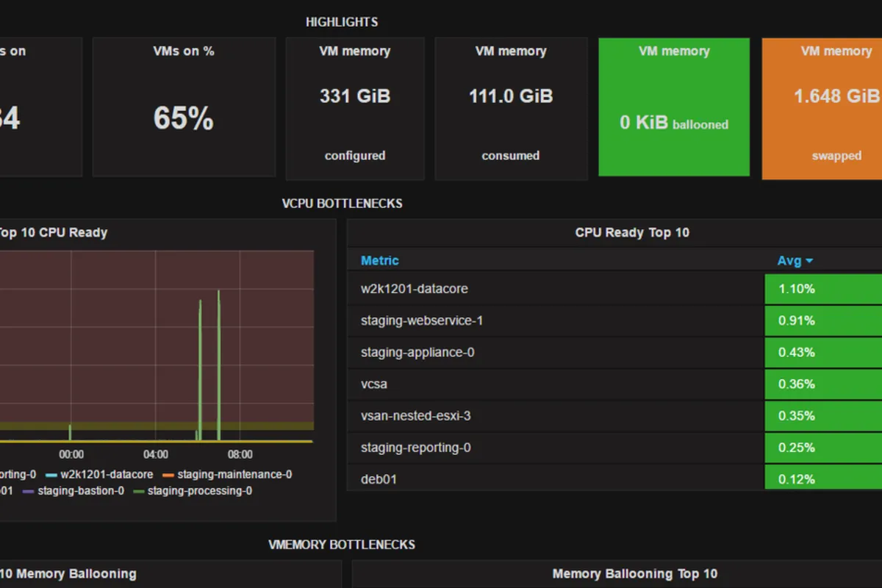This screenshot has width=882, height=588.
Task: Toggle the staging-processing-0 legend series
Action: tap(199, 491)
